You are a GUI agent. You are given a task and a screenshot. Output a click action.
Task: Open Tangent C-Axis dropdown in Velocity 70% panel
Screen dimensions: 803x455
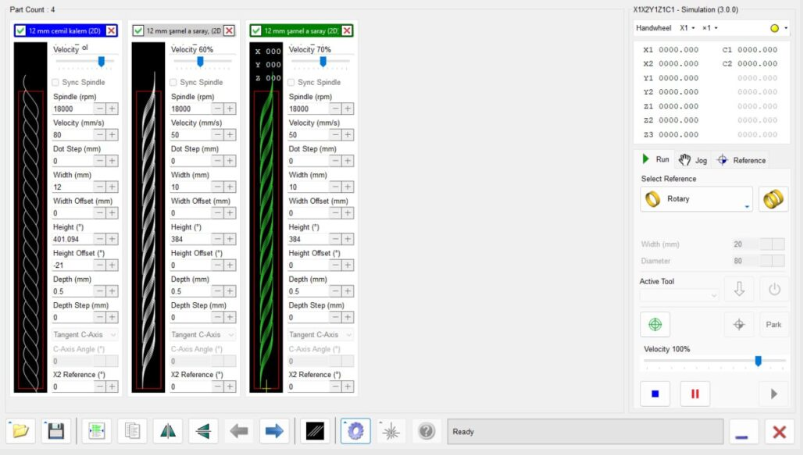click(321, 335)
